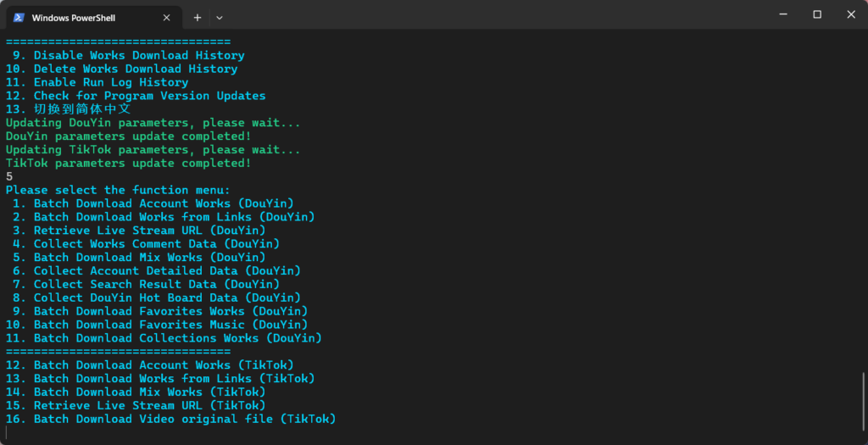The width and height of the screenshot is (868, 445).
Task: Expand the new tab profile dropdown chevron
Action: tap(220, 17)
